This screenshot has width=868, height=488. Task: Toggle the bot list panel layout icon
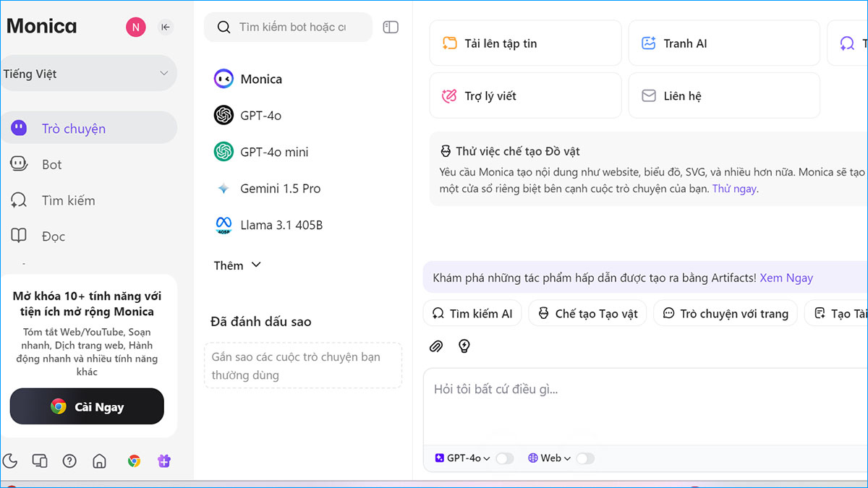click(391, 27)
